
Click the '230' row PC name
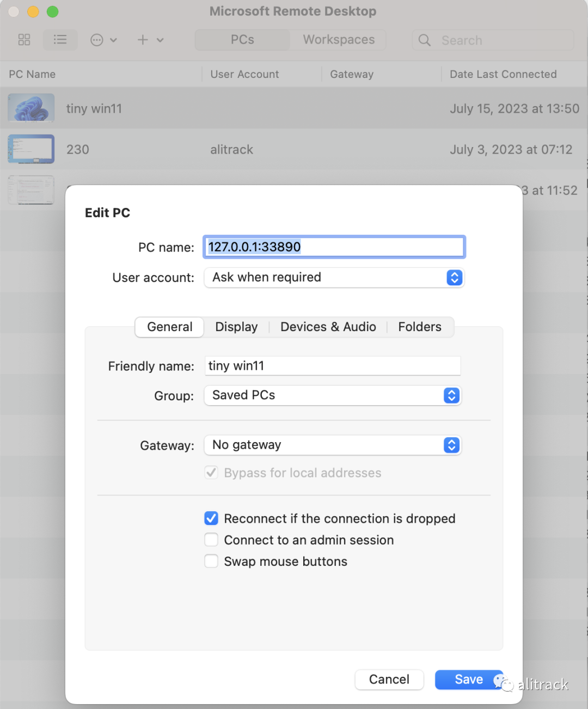78,149
